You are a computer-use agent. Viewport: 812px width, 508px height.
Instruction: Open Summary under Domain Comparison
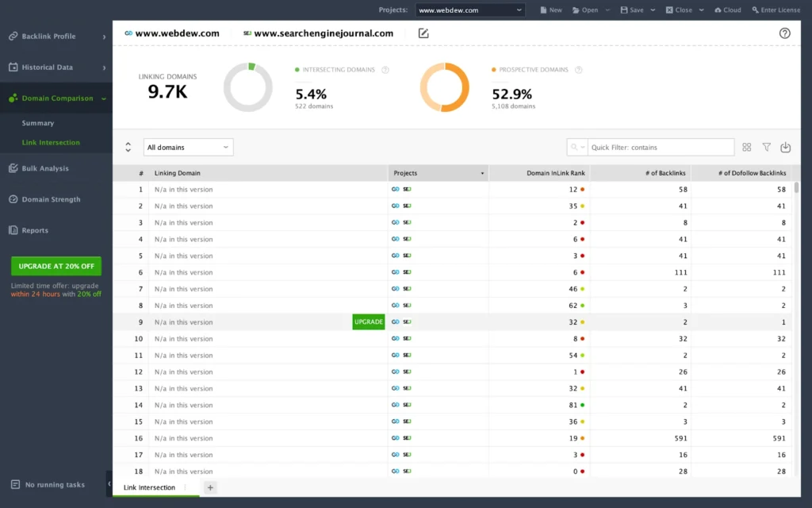(x=38, y=123)
